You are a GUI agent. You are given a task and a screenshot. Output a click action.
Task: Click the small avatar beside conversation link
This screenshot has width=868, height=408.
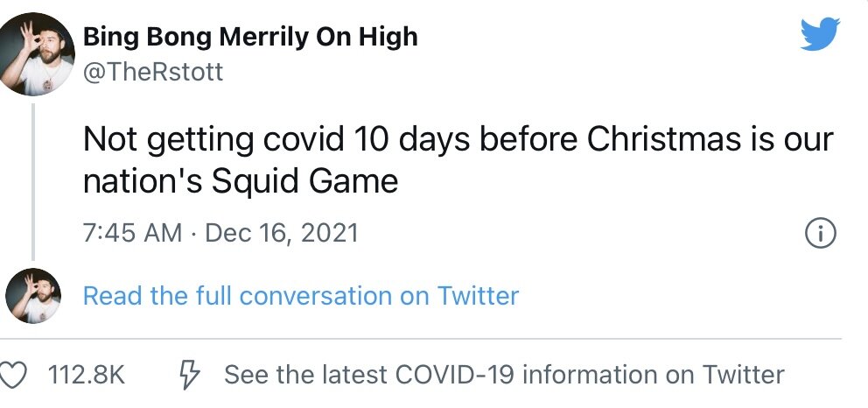pyautogui.click(x=33, y=296)
